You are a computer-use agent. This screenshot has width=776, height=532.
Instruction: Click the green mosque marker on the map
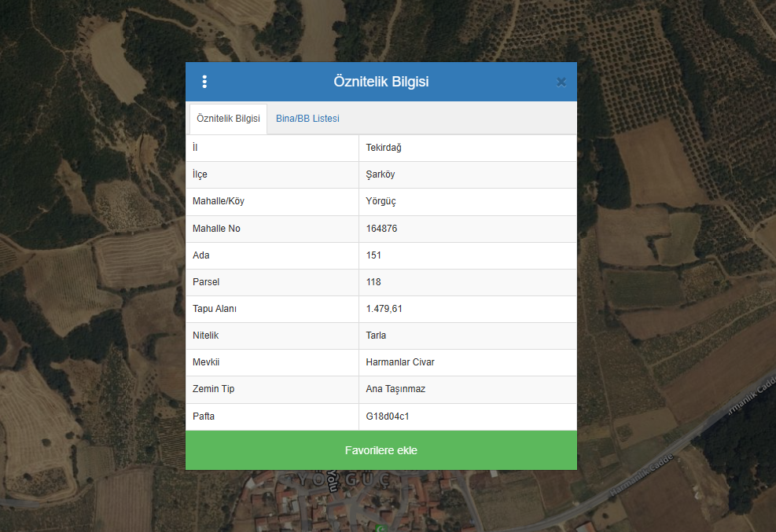click(381, 527)
